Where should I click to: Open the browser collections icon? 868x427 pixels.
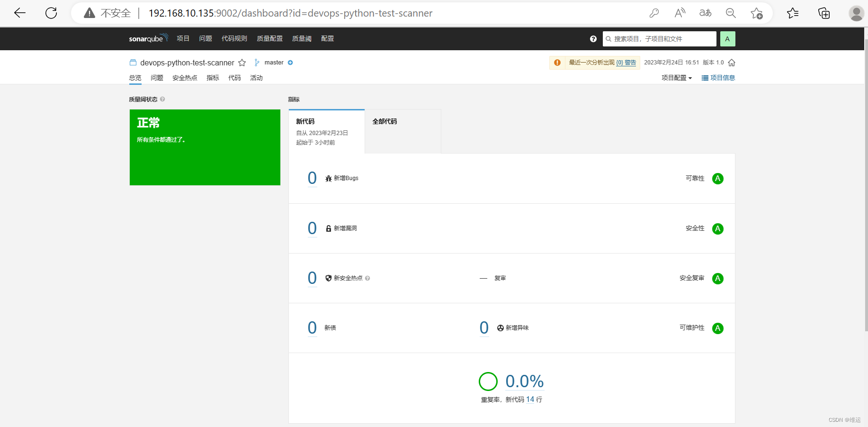point(824,13)
